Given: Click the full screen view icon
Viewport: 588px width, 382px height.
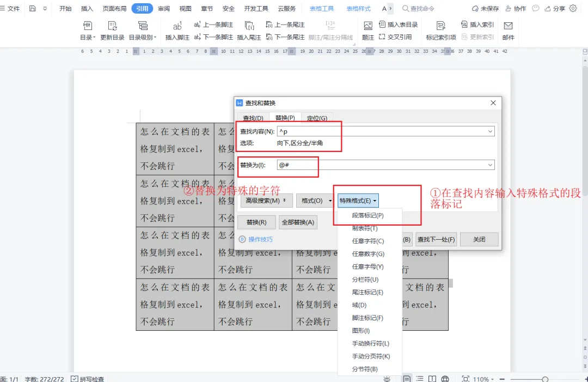Looking at the screenshot, I should pyautogui.click(x=465, y=379).
